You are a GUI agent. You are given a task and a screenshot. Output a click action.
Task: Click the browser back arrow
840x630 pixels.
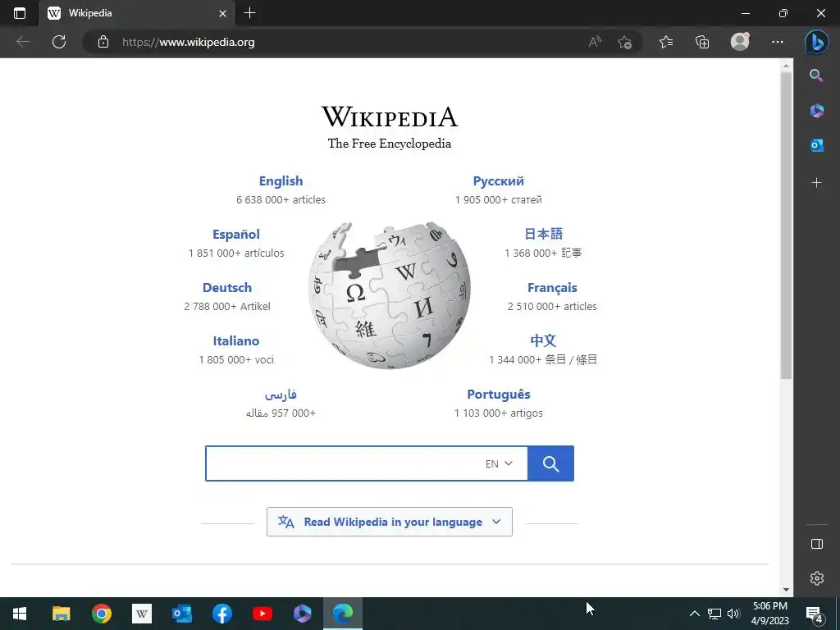coord(22,42)
